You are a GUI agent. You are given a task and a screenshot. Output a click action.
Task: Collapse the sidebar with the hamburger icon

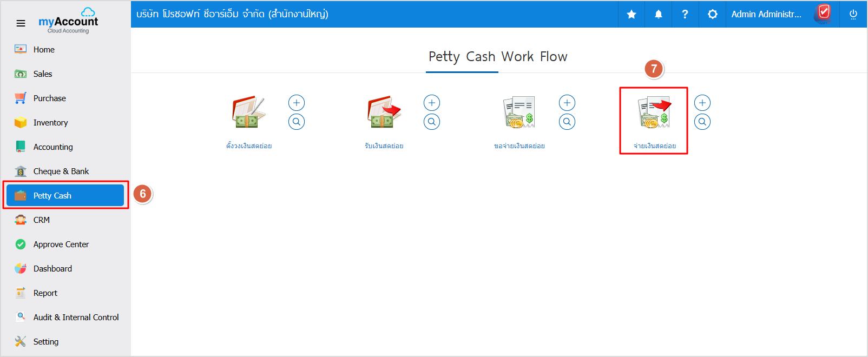(21, 23)
